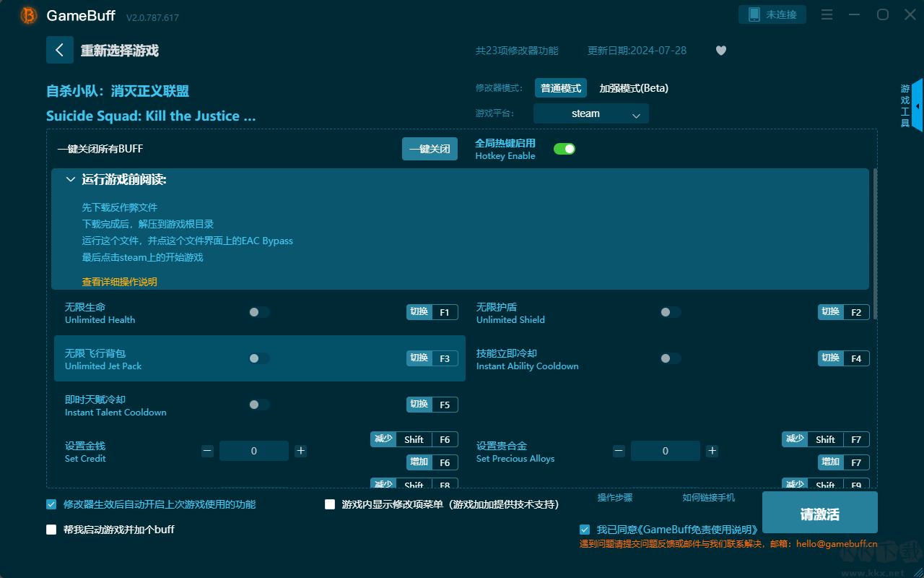
Task: Decrease Set Precious Alloys with minus
Action: pos(619,451)
